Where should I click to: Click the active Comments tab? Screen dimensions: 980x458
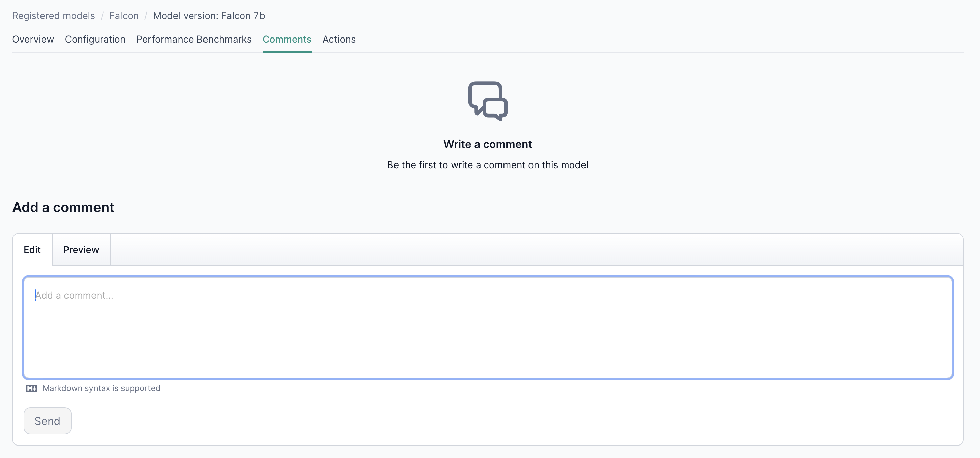pyautogui.click(x=287, y=39)
